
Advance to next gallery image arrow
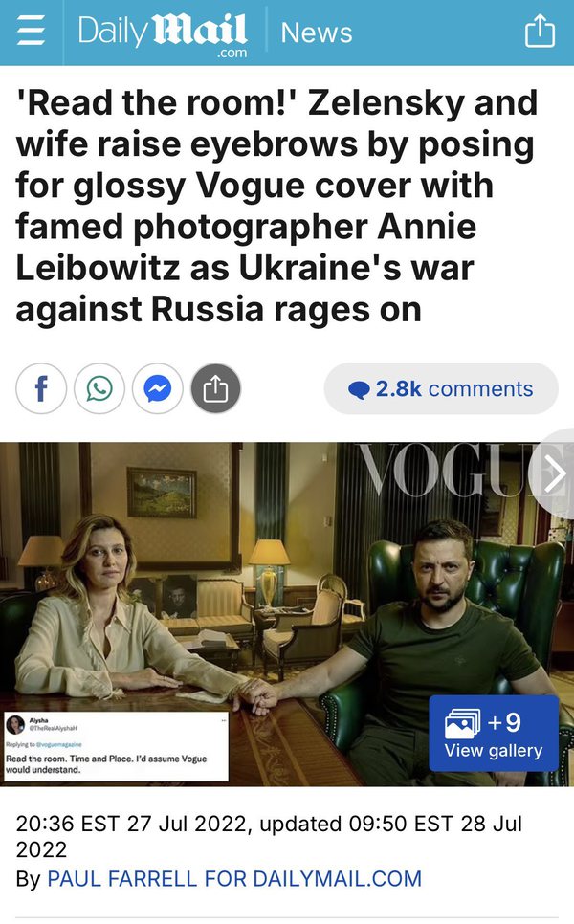[x=554, y=473]
